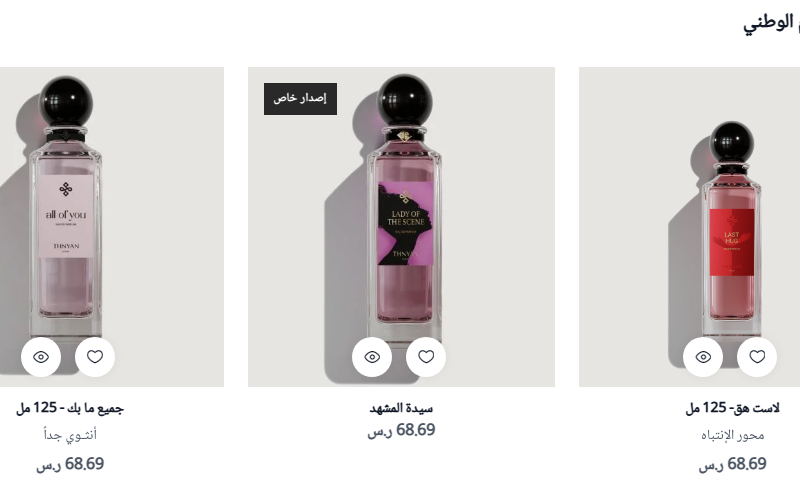
Task: Open product title لاست هق- 125 مل
Action: pyautogui.click(x=732, y=408)
